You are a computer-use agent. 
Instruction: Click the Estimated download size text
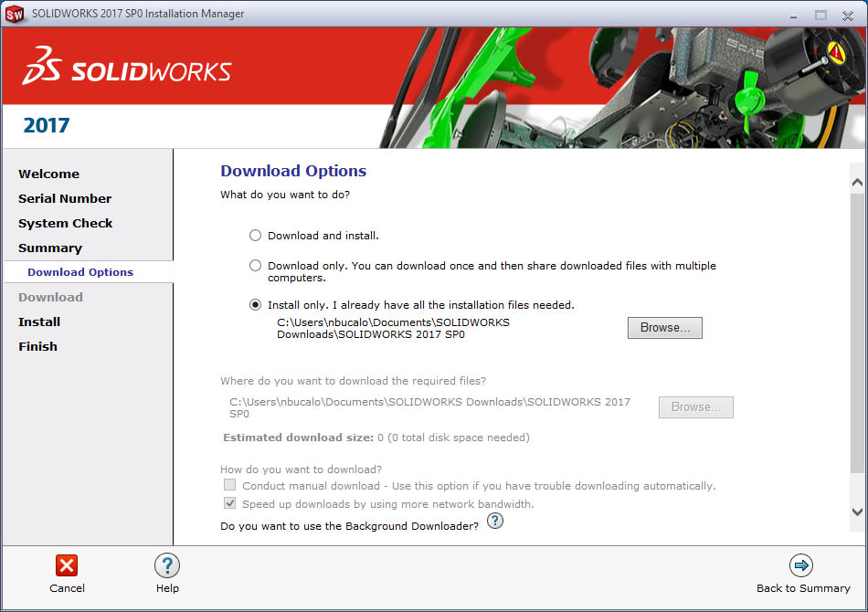pos(376,438)
